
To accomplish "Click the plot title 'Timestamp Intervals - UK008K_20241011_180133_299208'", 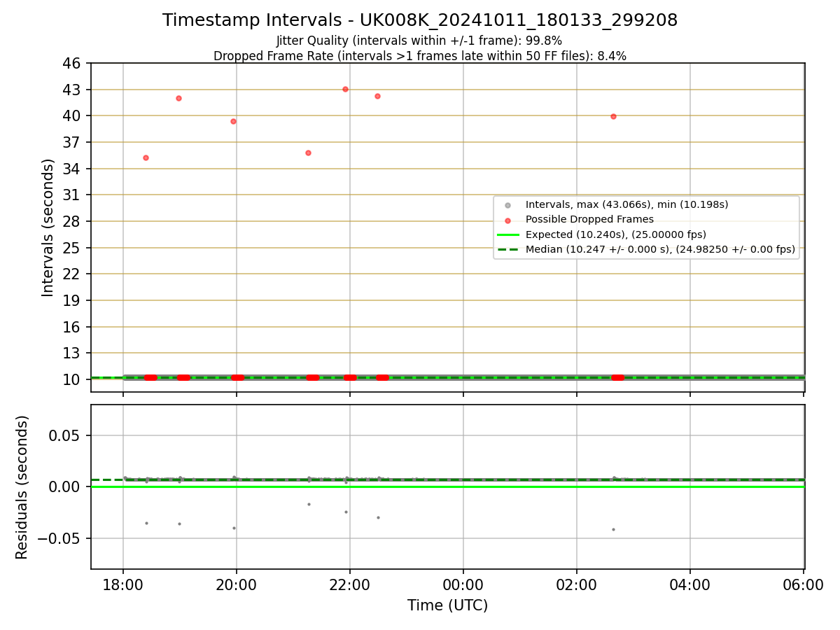I will coord(420,20).
